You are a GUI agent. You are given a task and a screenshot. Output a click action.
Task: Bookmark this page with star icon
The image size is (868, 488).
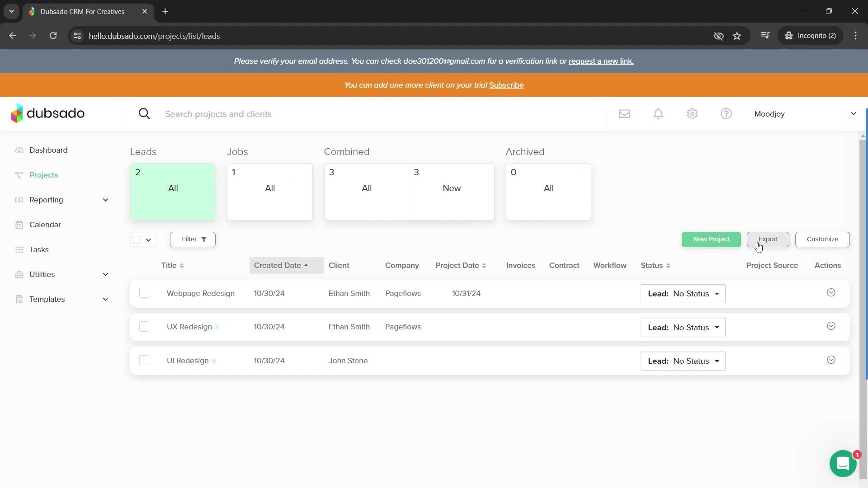click(737, 36)
